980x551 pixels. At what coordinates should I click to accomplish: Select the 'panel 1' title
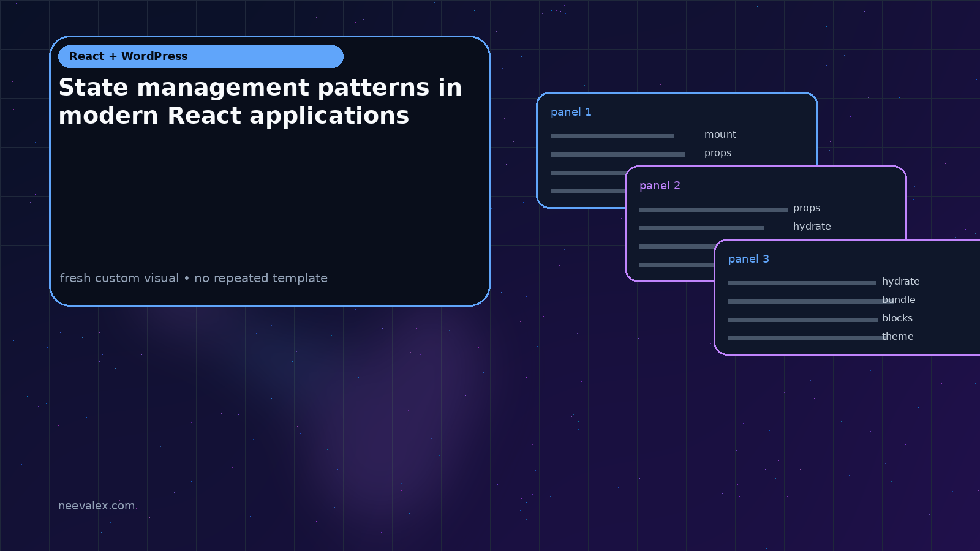coord(571,112)
